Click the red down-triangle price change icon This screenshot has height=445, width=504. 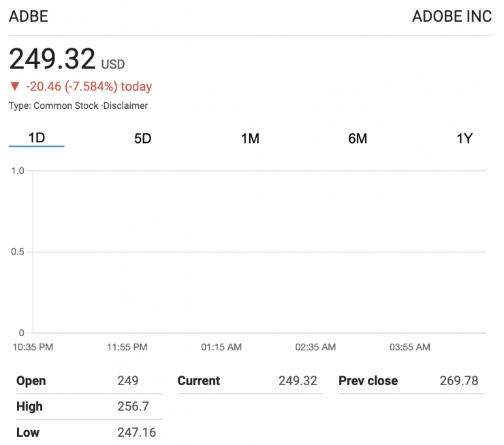click(14, 86)
